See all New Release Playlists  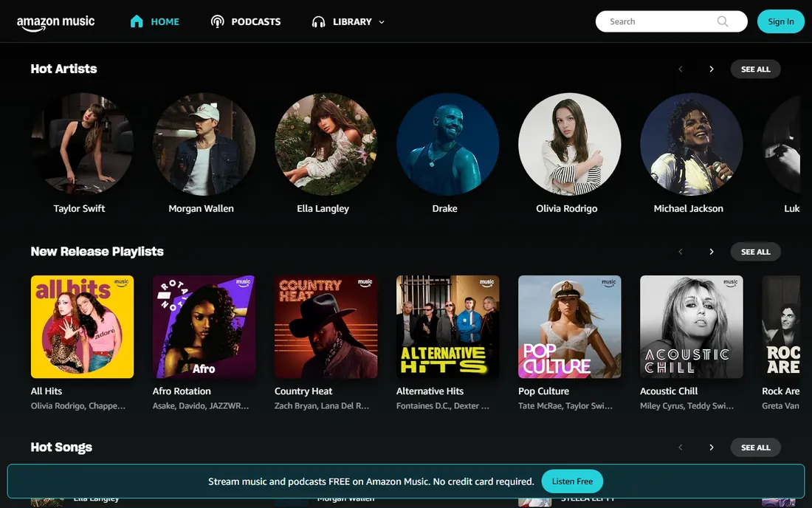coord(756,252)
